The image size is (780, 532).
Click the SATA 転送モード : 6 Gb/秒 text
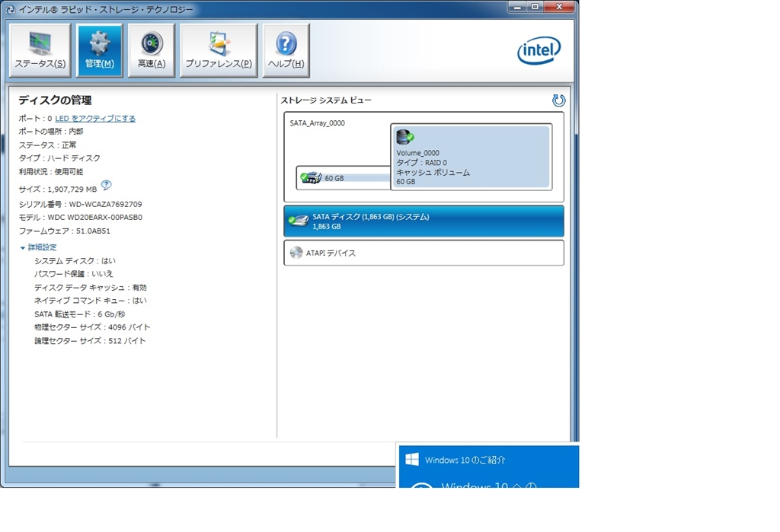pyautogui.click(x=79, y=314)
